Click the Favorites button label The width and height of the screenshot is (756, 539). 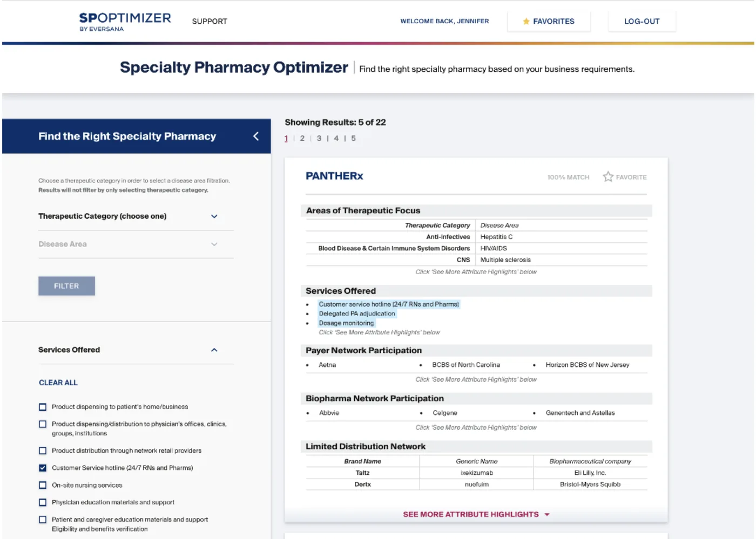coord(553,22)
